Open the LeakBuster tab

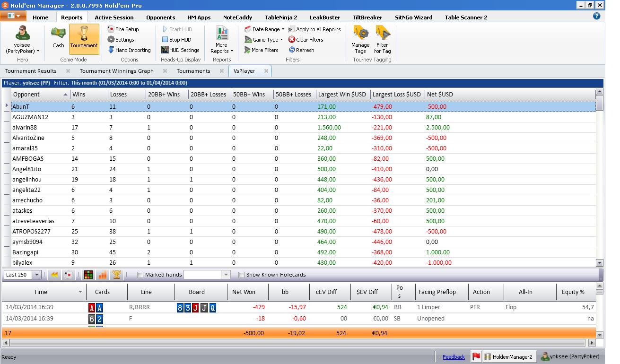pyautogui.click(x=325, y=17)
